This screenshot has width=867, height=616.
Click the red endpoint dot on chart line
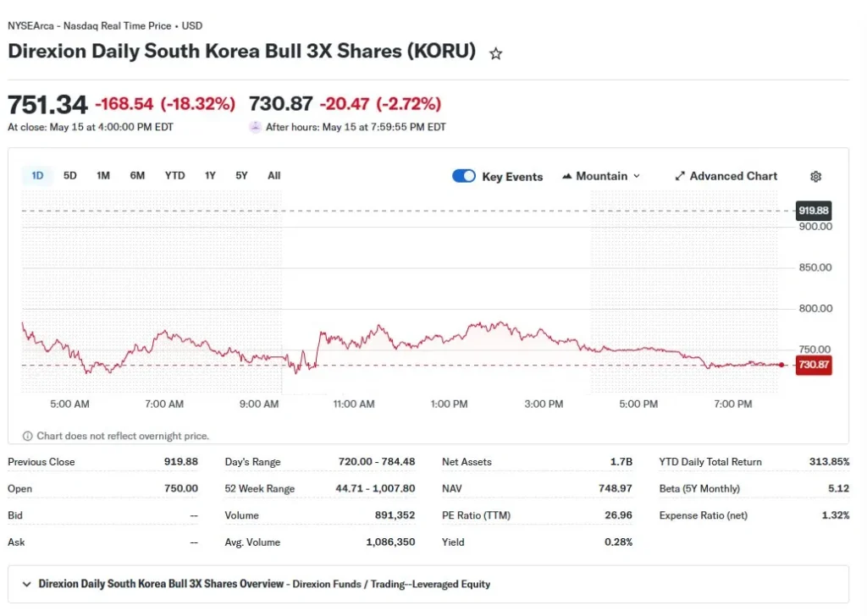click(781, 365)
